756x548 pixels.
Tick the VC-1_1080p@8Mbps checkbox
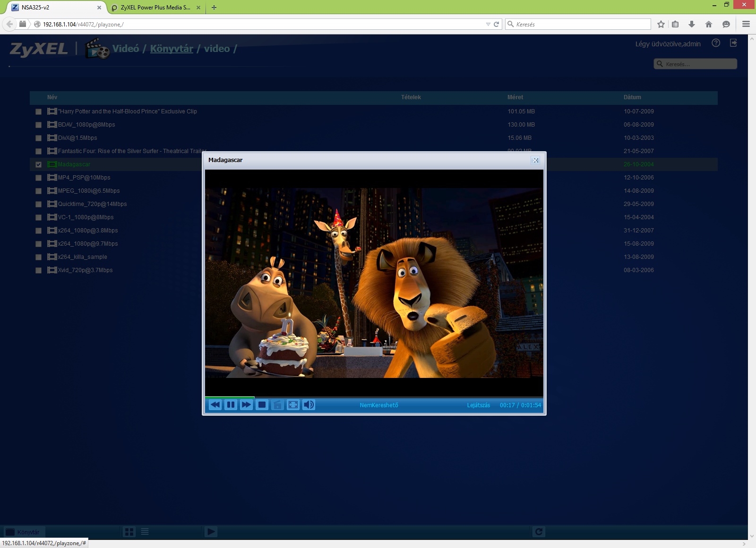pos(38,218)
